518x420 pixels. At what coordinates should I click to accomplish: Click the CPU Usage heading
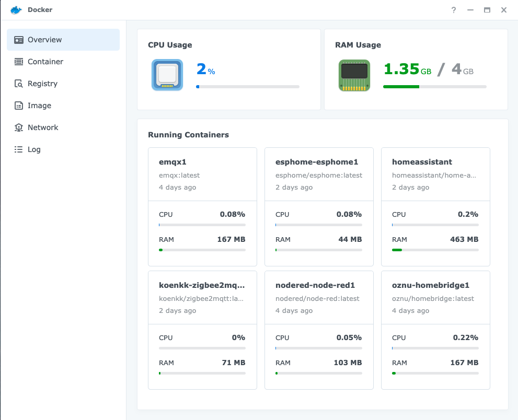click(x=170, y=45)
